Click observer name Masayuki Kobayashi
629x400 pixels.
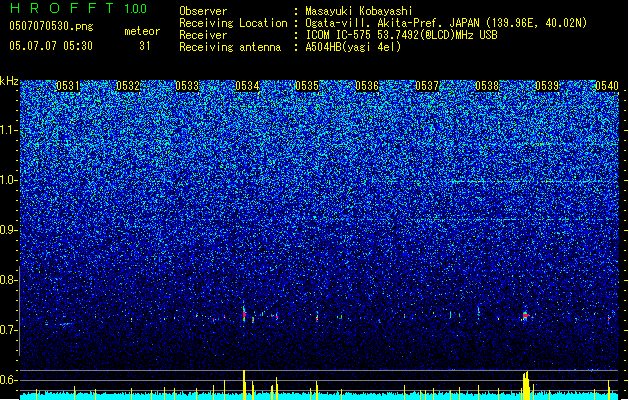359,11
